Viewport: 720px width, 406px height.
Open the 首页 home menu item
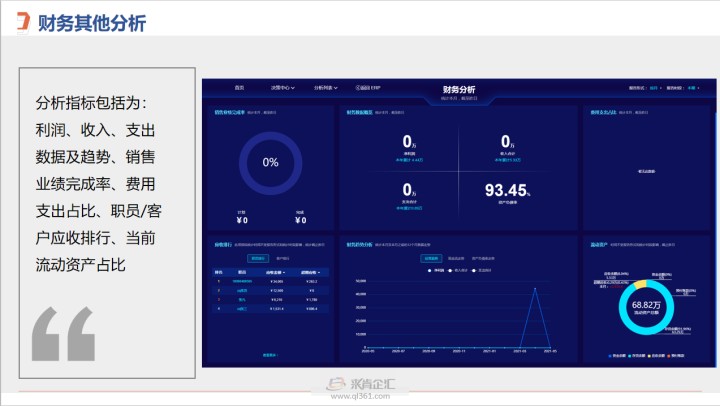coord(239,88)
